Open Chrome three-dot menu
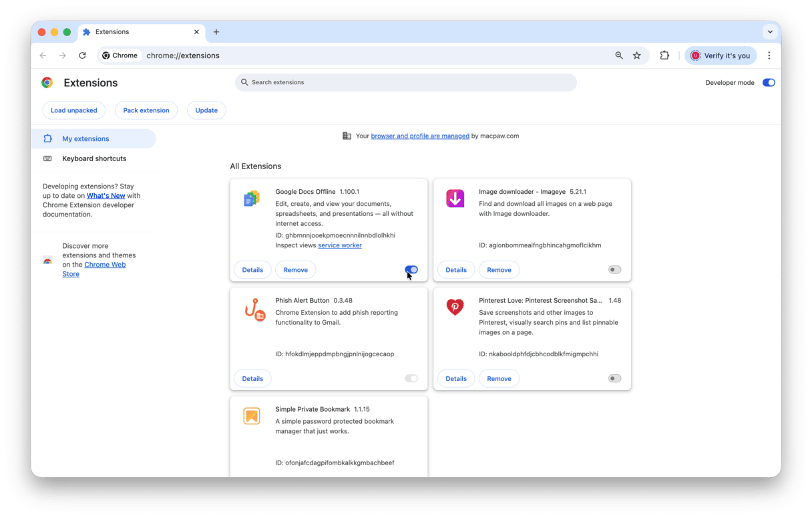 769,55
